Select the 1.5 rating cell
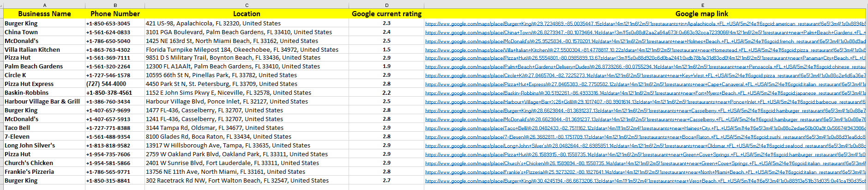The height and width of the screenshot is (190, 868). click(x=386, y=49)
